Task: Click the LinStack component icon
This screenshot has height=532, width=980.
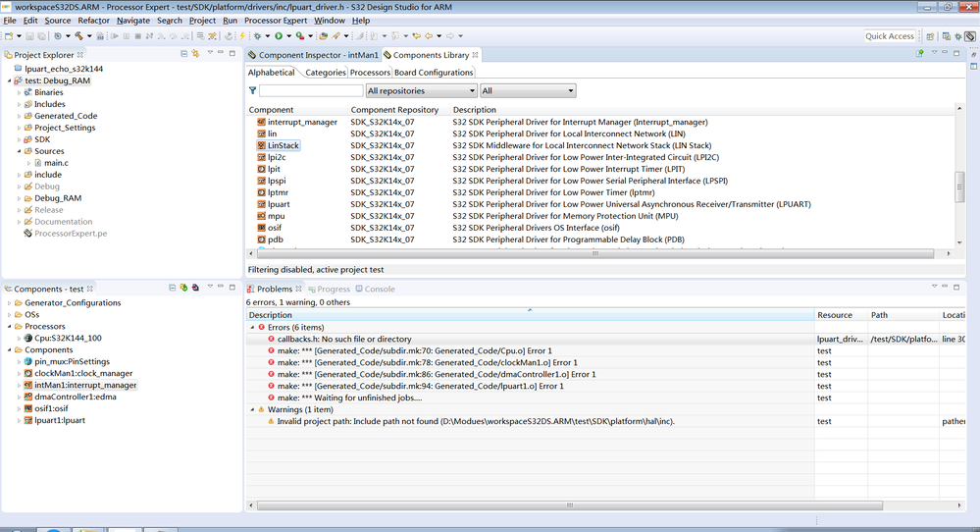Action: pos(261,145)
